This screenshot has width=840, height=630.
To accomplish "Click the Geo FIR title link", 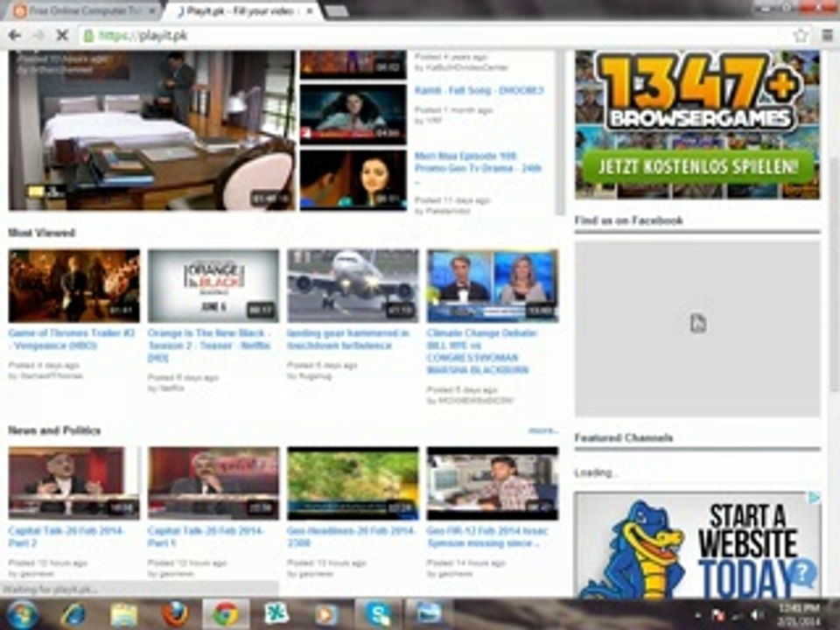I will (x=487, y=536).
